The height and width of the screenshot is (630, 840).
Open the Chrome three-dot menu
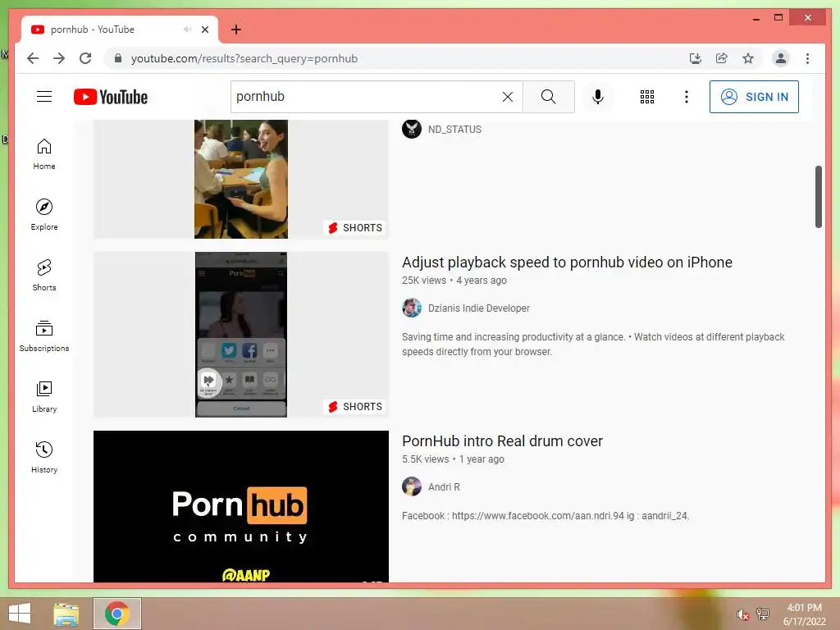[807, 58]
